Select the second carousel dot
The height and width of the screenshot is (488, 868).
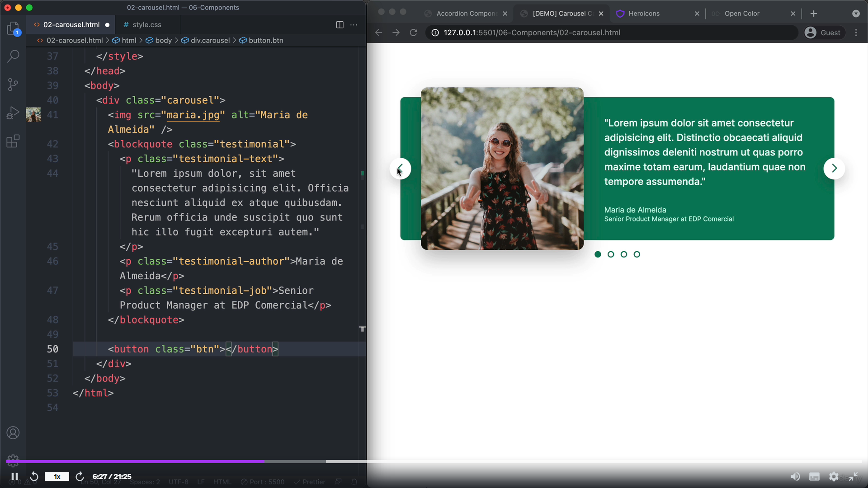tap(611, 254)
